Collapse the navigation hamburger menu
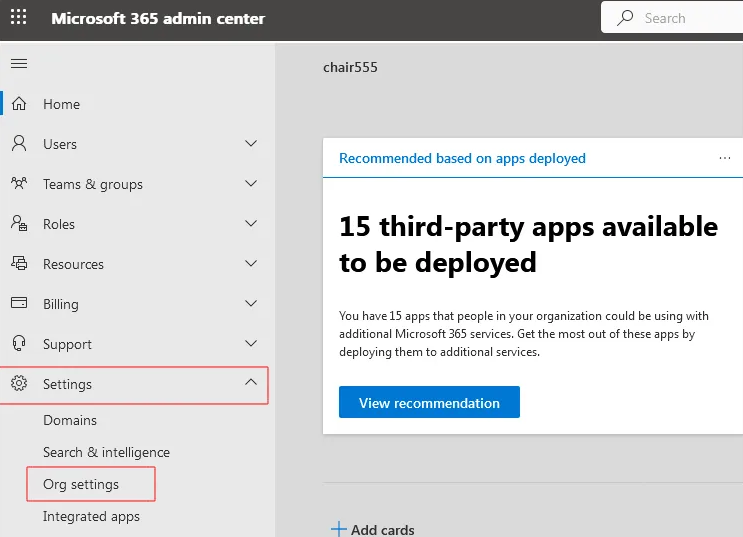Screen dimensions: 743x537 pyautogui.click(x=19, y=64)
